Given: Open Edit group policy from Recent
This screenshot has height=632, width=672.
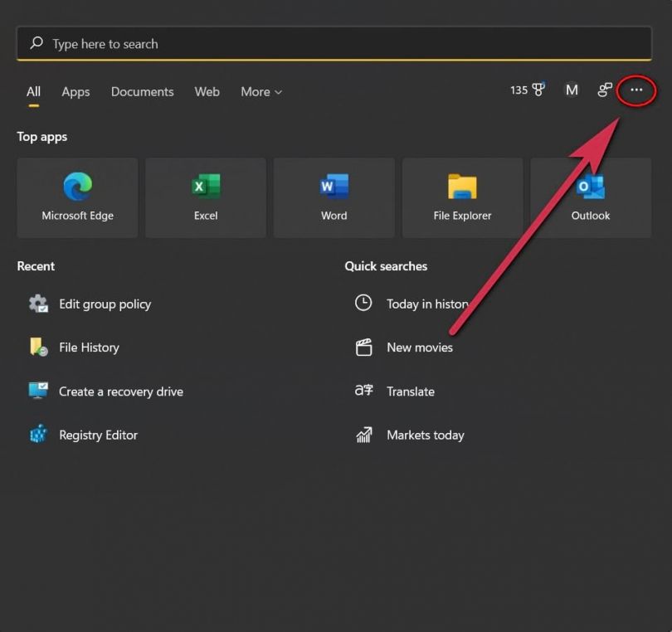Looking at the screenshot, I should [x=105, y=304].
